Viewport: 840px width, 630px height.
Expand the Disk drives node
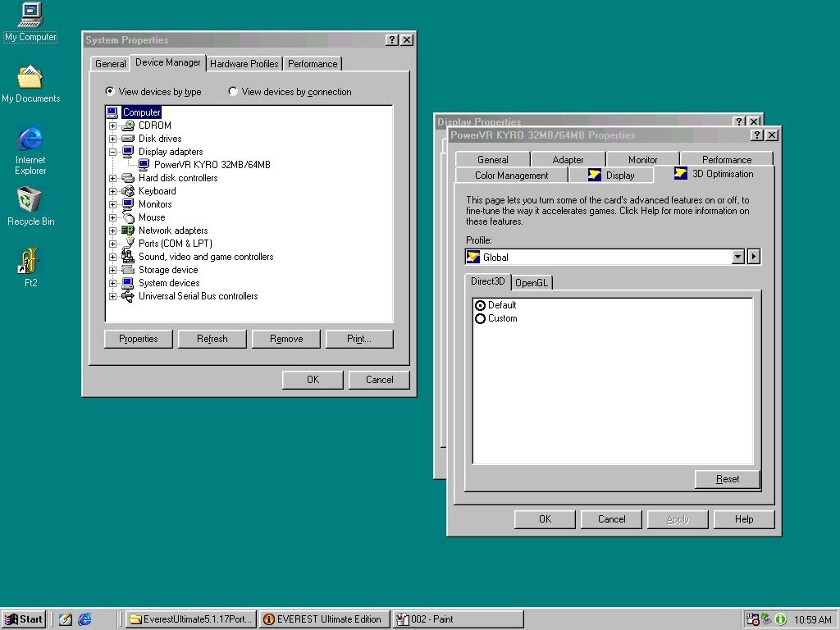(x=112, y=139)
